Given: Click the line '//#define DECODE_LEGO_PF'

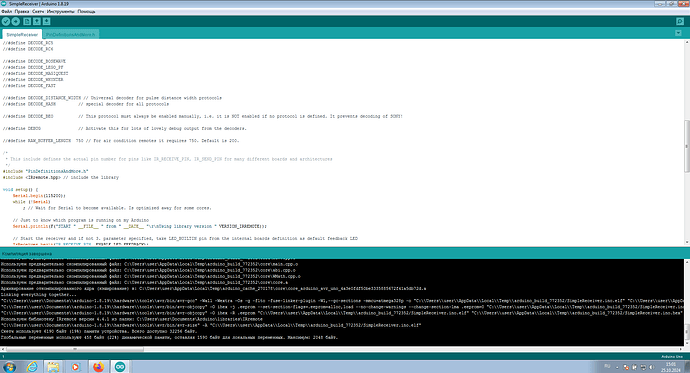Looking at the screenshot, I should tap(33, 67).
